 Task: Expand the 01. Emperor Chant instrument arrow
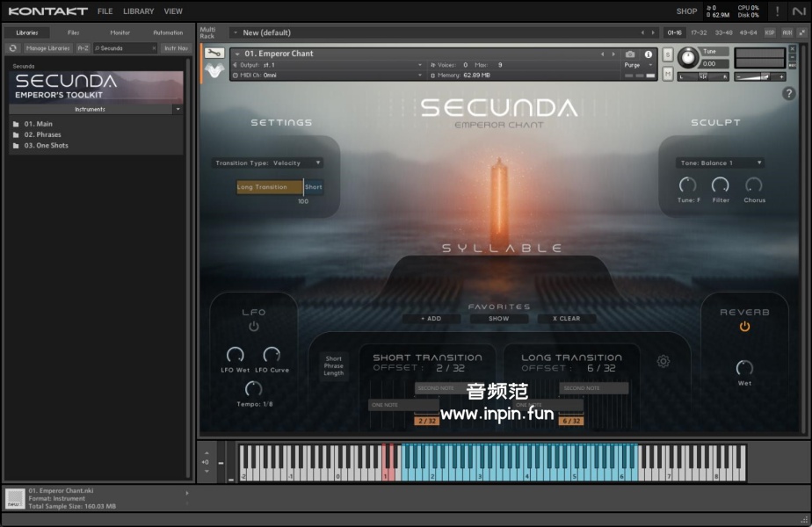point(237,54)
